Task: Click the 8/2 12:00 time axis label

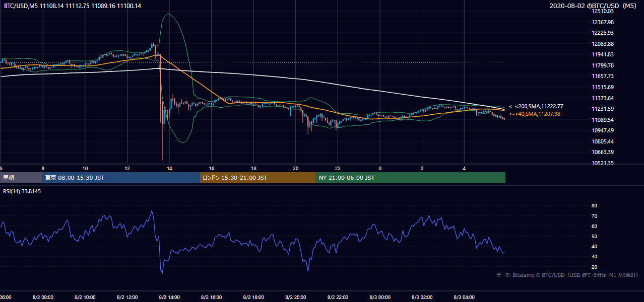Action: click(x=127, y=297)
